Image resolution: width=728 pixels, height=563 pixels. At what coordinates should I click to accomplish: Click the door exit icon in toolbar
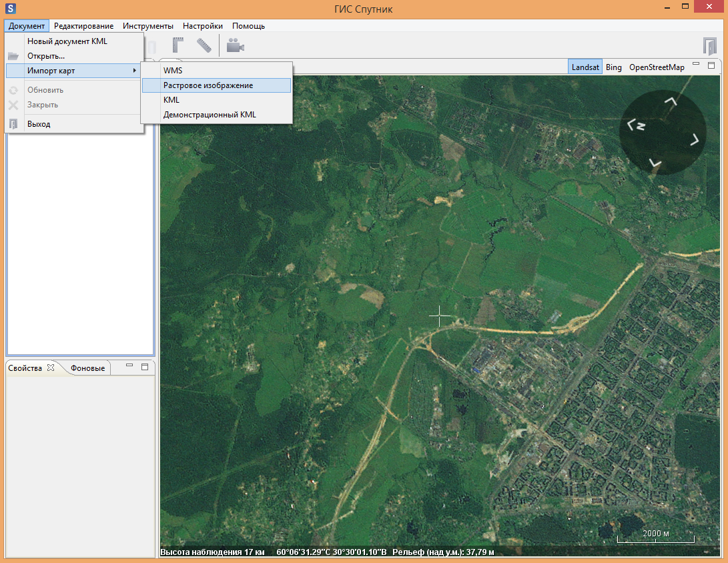point(709,47)
